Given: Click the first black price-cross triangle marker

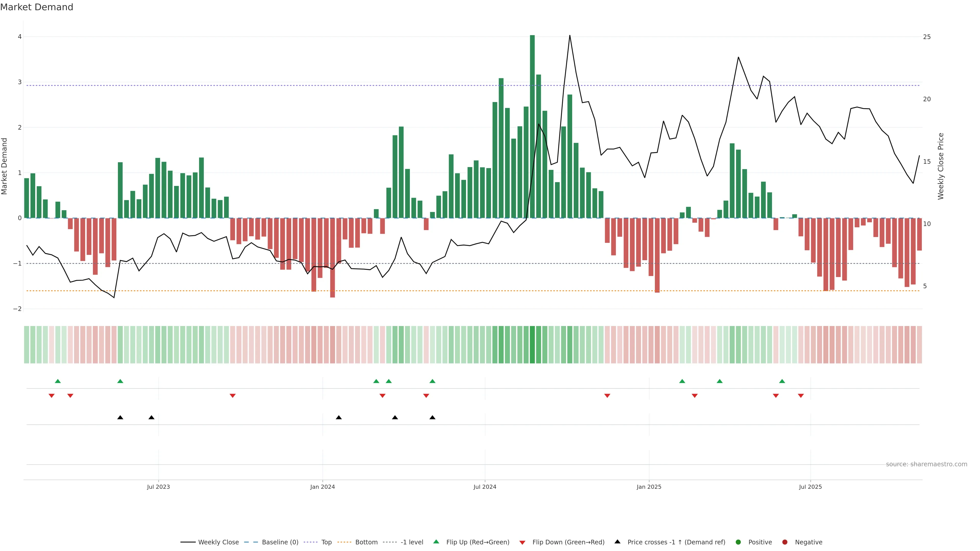Looking at the screenshot, I should [x=120, y=418].
